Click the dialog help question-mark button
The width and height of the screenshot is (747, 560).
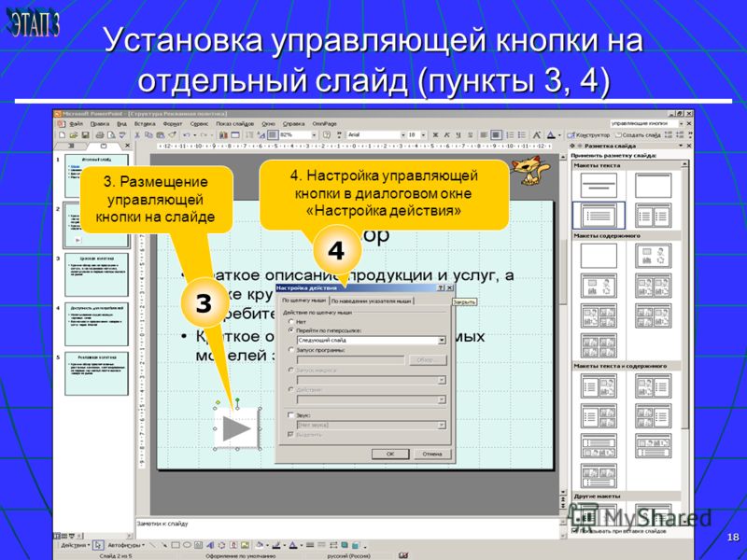click(x=441, y=287)
